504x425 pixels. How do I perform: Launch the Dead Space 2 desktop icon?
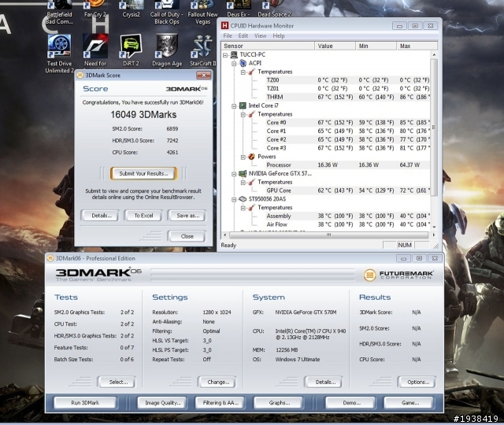coord(274,9)
